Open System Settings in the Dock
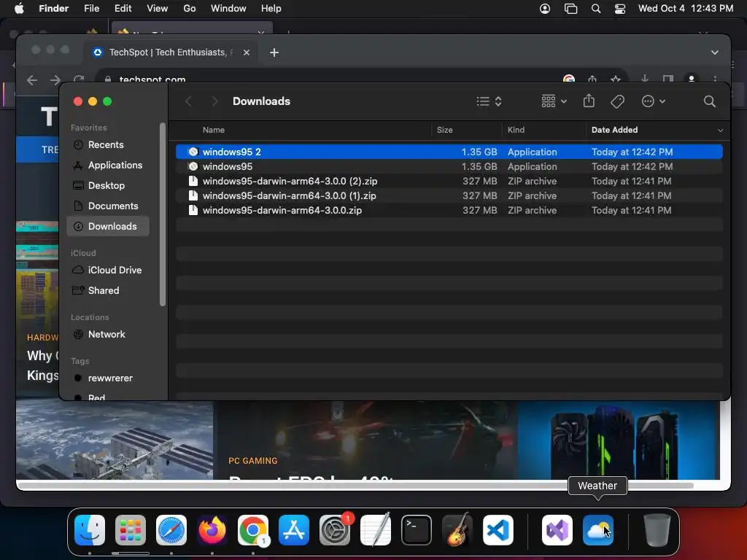The width and height of the screenshot is (747, 560). (335, 530)
